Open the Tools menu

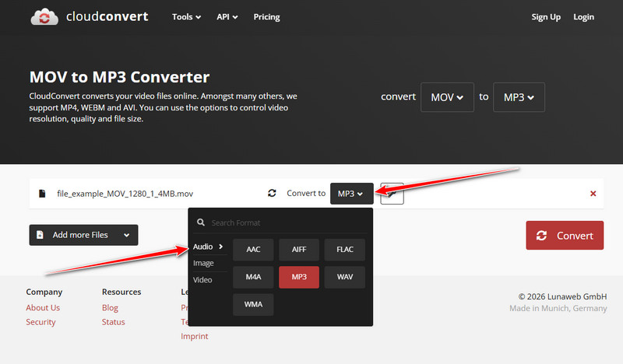[x=186, y=17]
